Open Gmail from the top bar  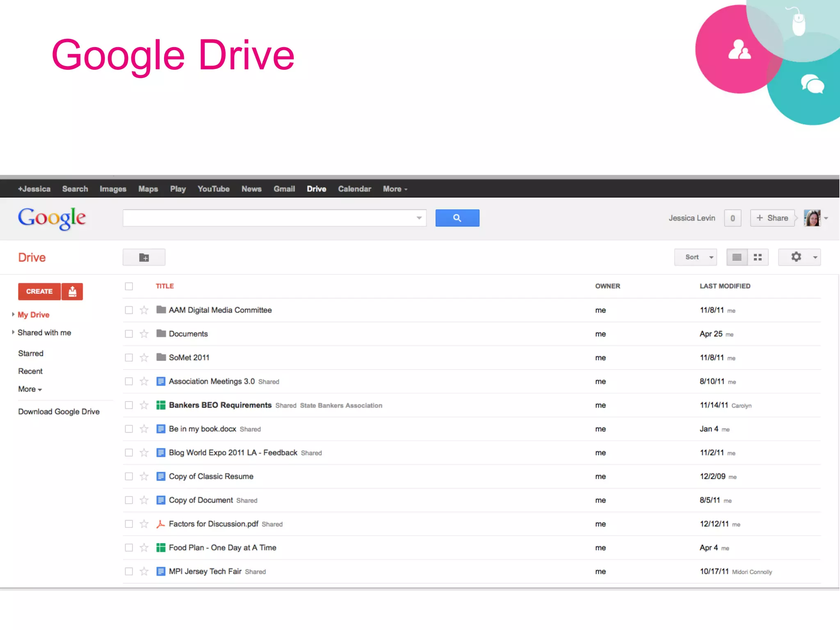(x=284, y=189)
